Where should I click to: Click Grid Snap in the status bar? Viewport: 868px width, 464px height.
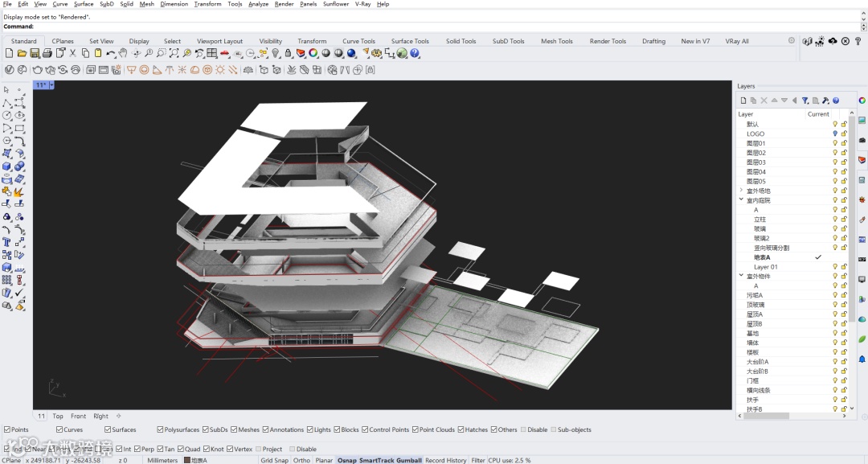point(274,460)
